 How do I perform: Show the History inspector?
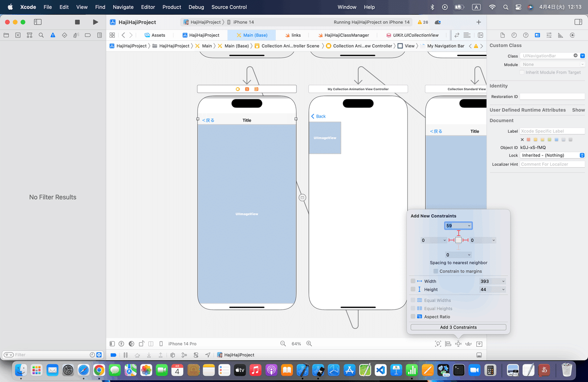coord(514,35)
